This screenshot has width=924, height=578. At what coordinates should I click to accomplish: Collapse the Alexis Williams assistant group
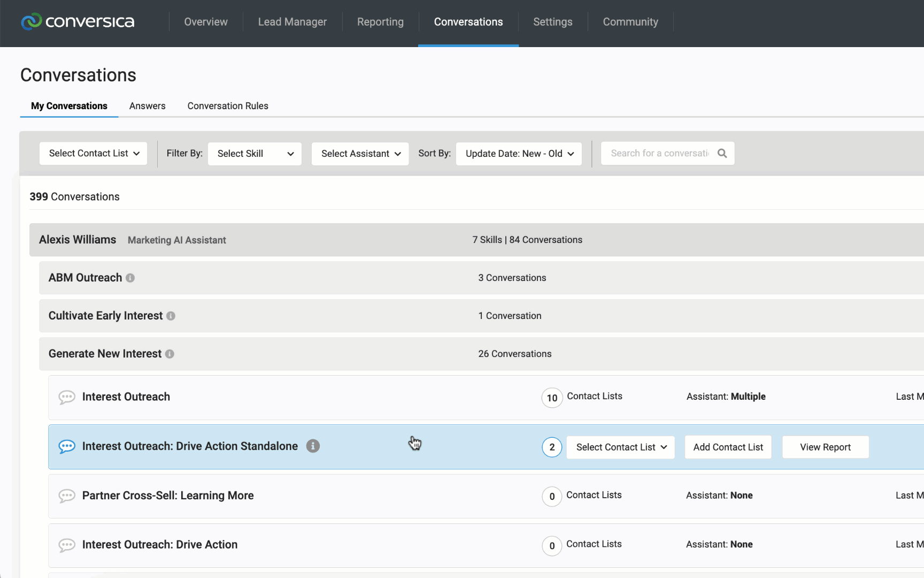[78, 240]
